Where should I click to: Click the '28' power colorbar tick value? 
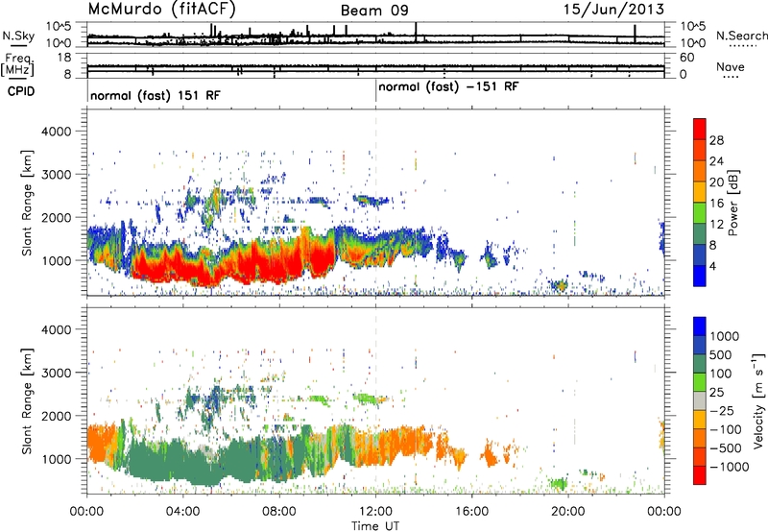pyautogui.click(x=716, y=140)
